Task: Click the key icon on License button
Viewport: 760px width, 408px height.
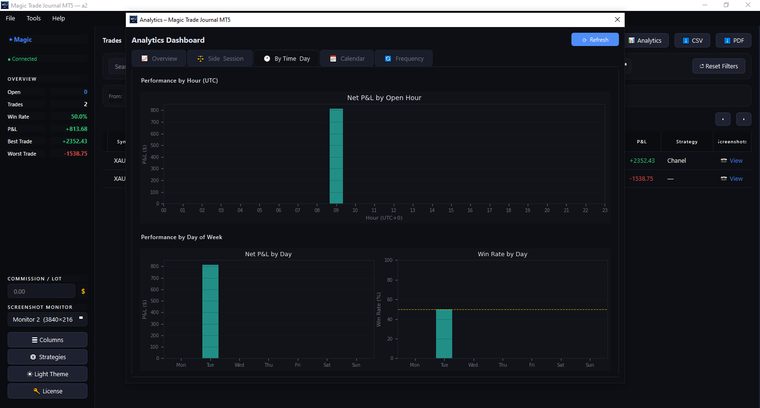Action: (x=36, y=391)
